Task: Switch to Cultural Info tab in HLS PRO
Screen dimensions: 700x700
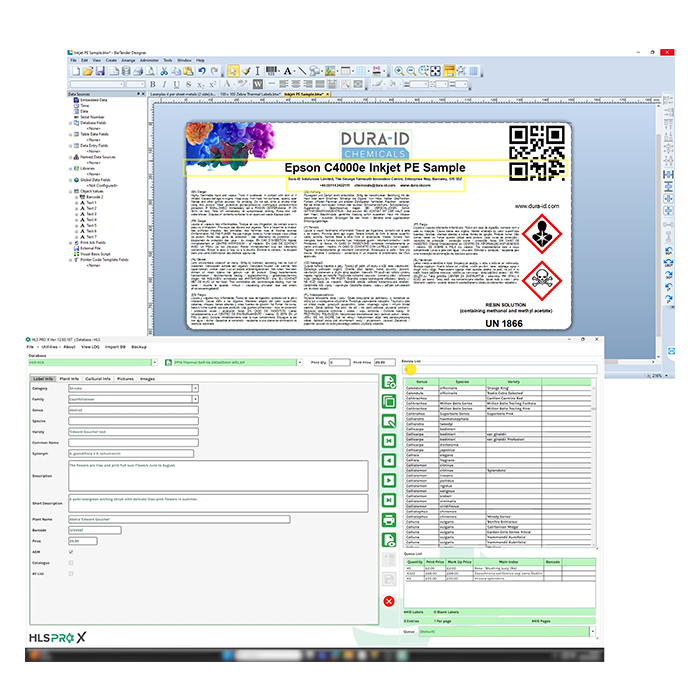Action: [98, 379]
